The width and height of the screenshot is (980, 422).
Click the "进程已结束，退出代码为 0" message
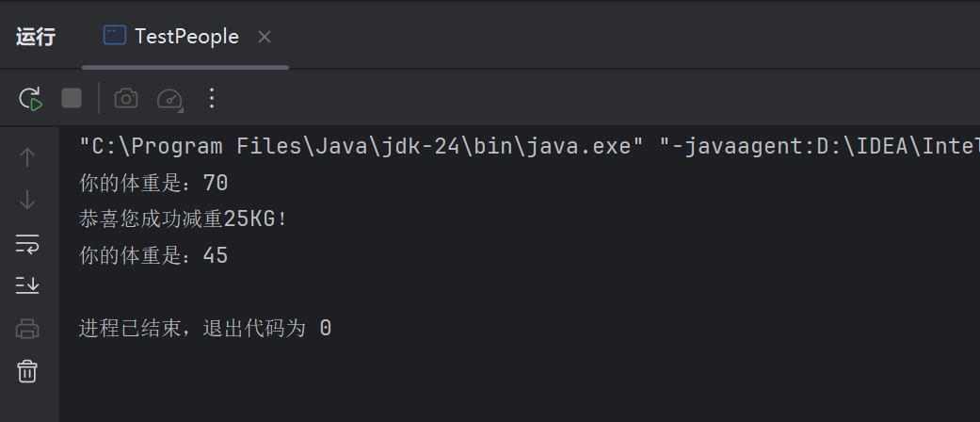pyautogui.click(x=205, y=329)
